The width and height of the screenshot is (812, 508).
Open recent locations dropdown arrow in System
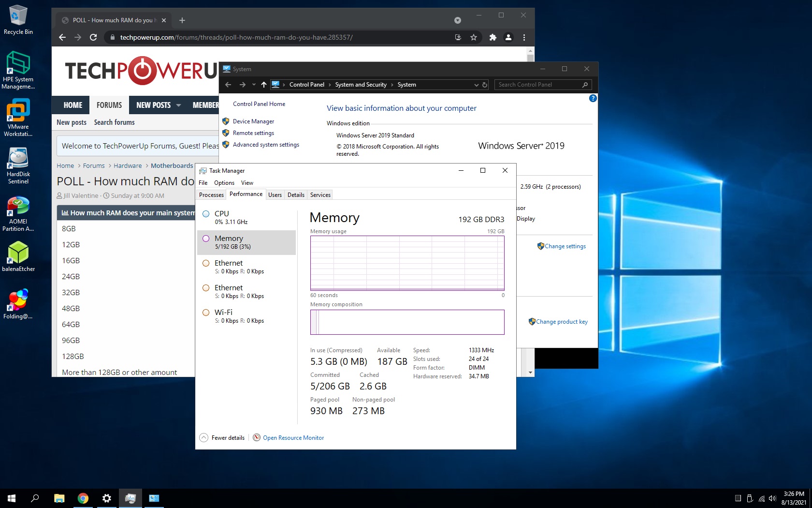click(x=254, y=85)
